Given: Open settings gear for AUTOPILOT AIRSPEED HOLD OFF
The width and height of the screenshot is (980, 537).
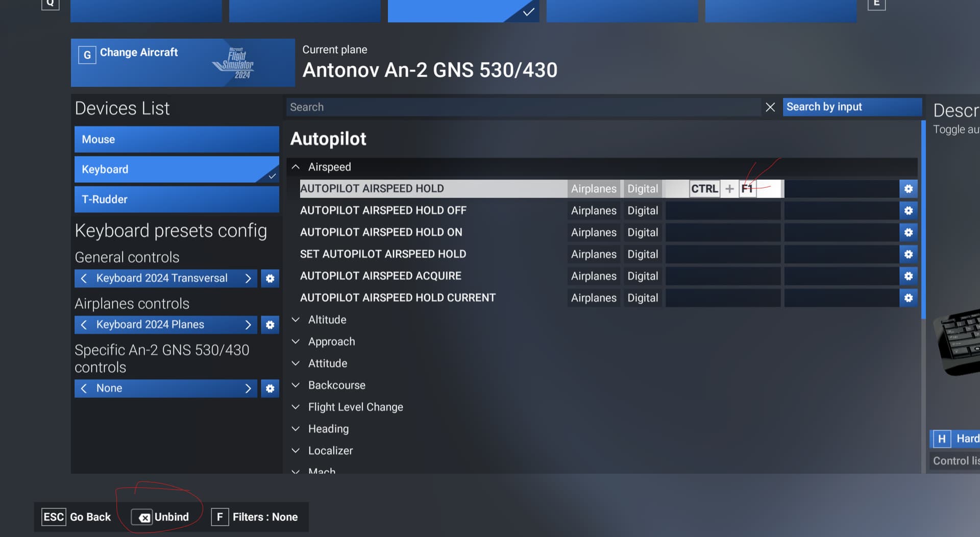Looking at the screenshot, I should click(x=909, y=210).
